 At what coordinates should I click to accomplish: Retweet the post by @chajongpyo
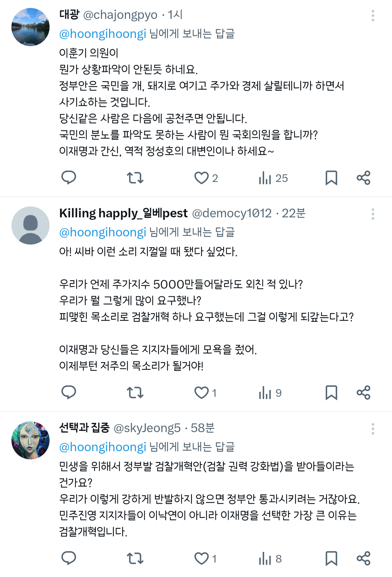135,178
